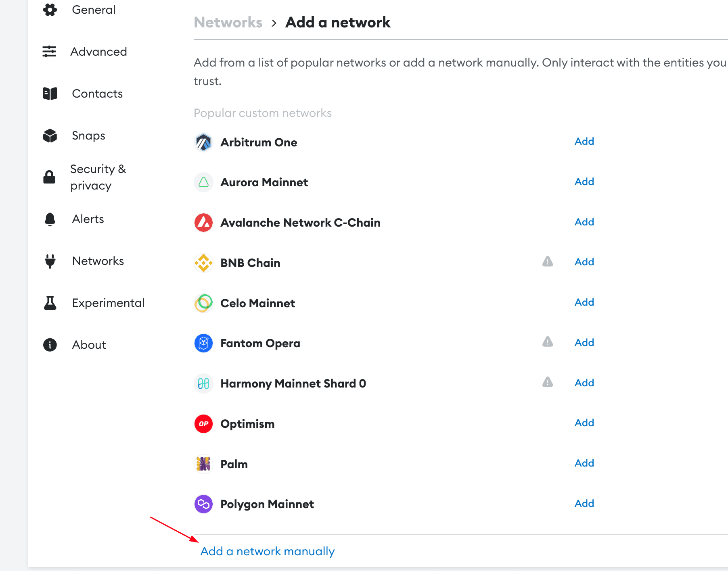Screen dimensions: 728x571
Task: Click the About info icon
Action: 50,345
